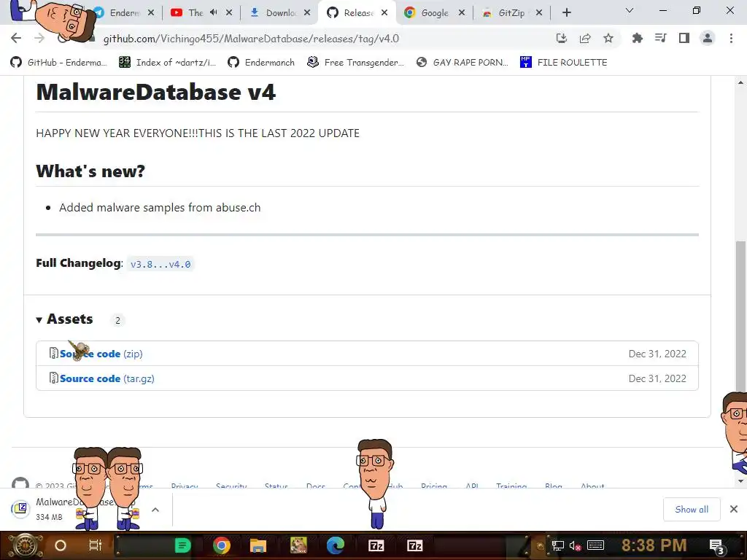Click the network icon in system tray
The width and height of the screenshot is (747, 560).
[557, 545]
